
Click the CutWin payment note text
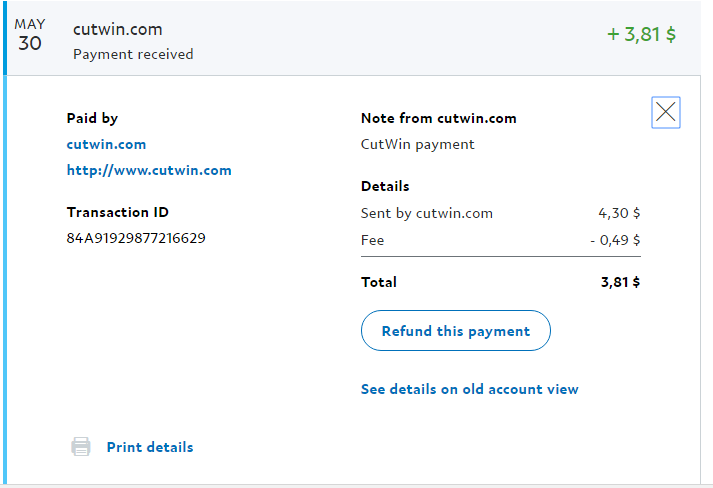417,144
